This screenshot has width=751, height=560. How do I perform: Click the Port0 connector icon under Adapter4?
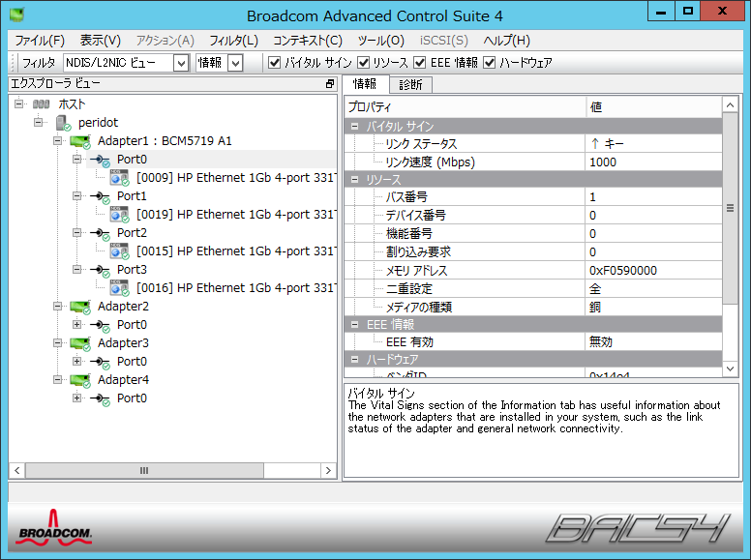tap(100, 398)
